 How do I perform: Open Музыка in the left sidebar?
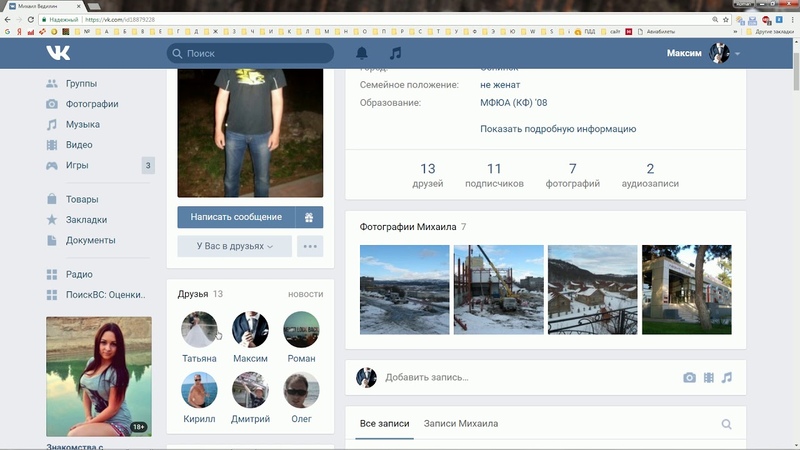coord(83,124)
